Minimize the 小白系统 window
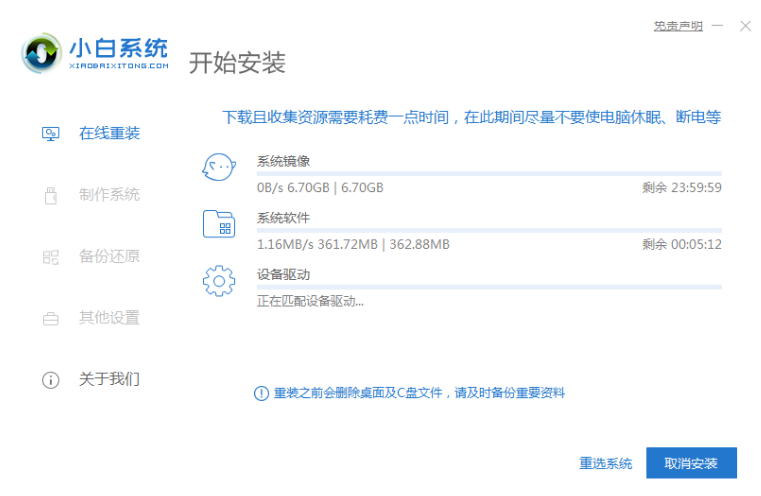The image size is (761, 496). pos(718,26)
